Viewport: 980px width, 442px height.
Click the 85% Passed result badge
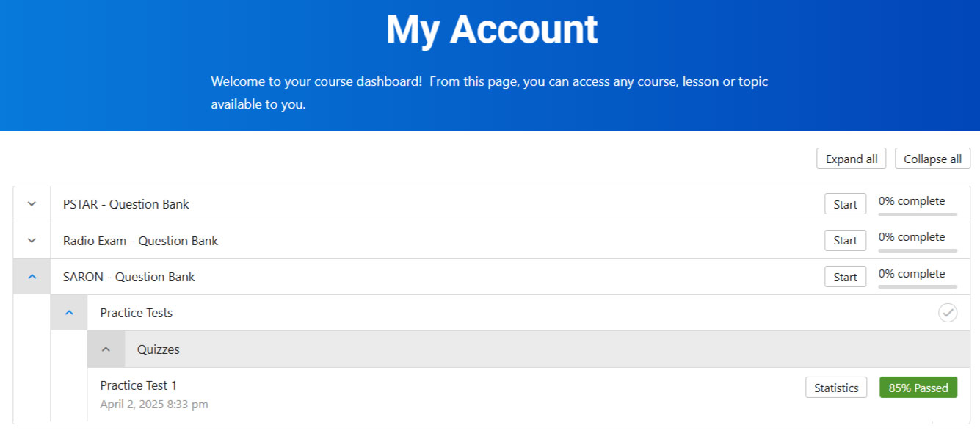918,388
